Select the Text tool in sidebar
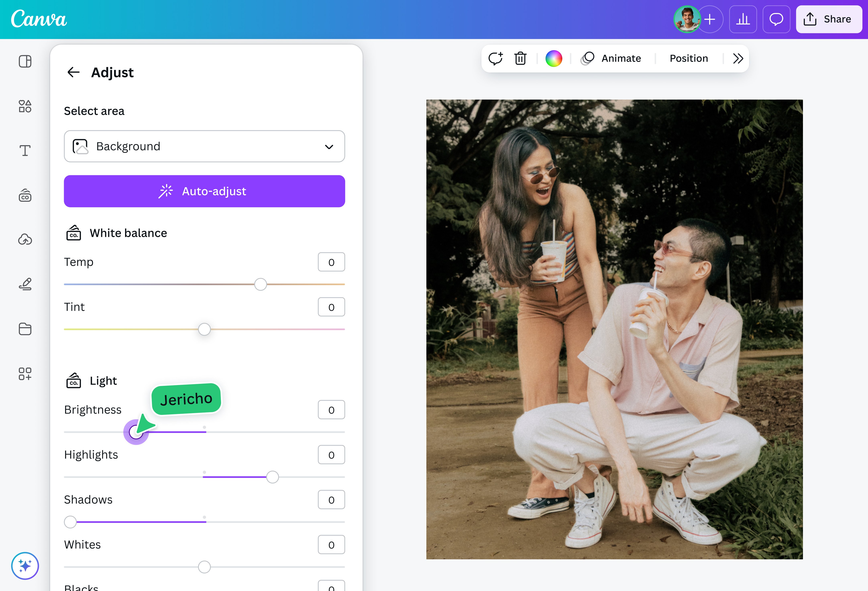The width and height of the screenshot is (868, 591). (x=25, y=151)
